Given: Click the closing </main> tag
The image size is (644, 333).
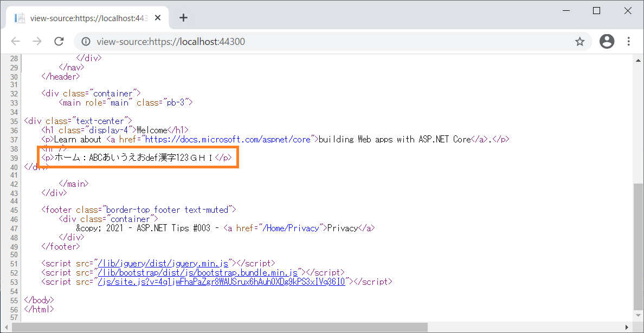Looking at the screenshot, I should tap(74, 184).
